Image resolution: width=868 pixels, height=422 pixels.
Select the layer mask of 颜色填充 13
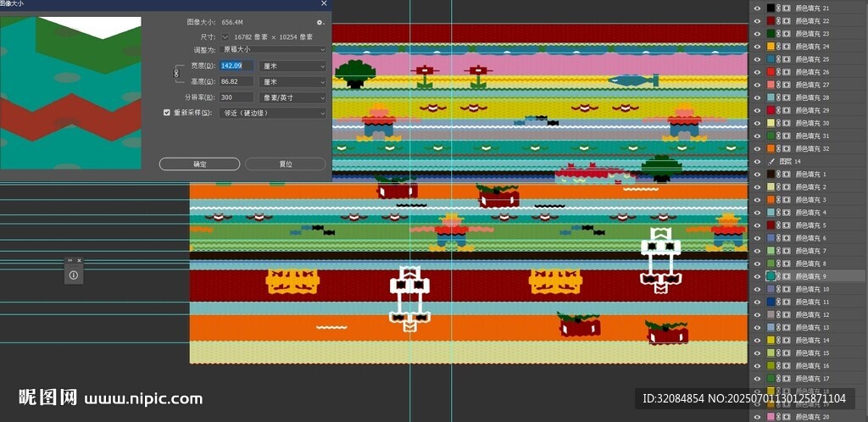786,327
